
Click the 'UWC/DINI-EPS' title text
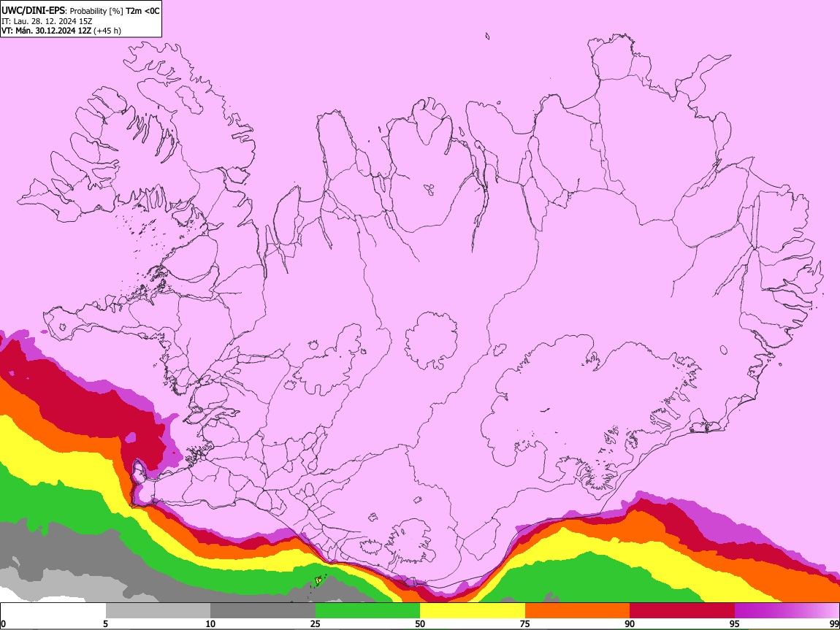tap(33, 11)
